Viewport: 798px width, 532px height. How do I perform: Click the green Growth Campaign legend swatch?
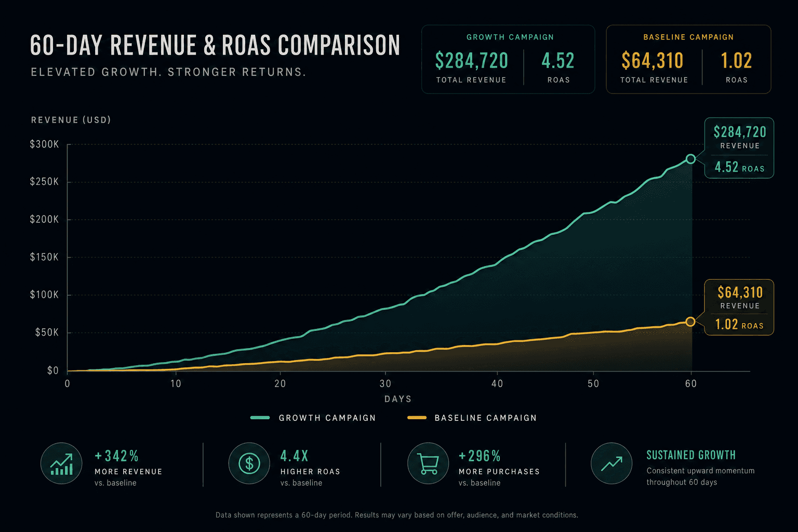[260, 418]
